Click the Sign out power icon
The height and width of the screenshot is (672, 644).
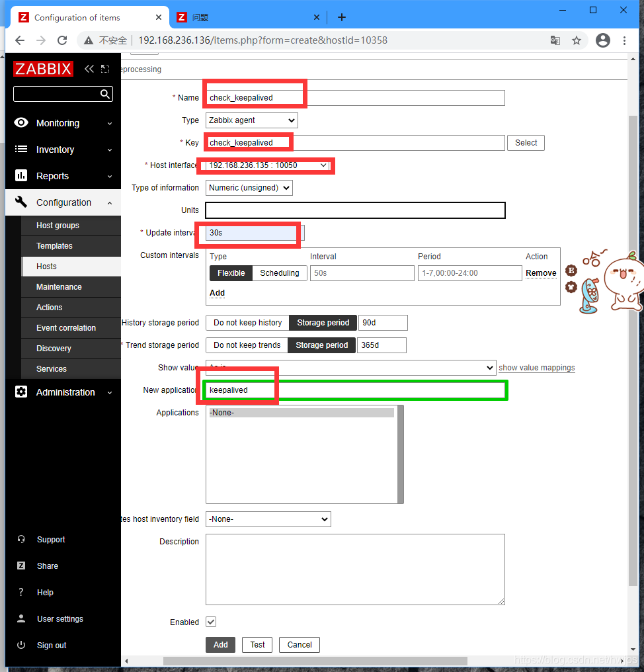[x=21, y=645]
